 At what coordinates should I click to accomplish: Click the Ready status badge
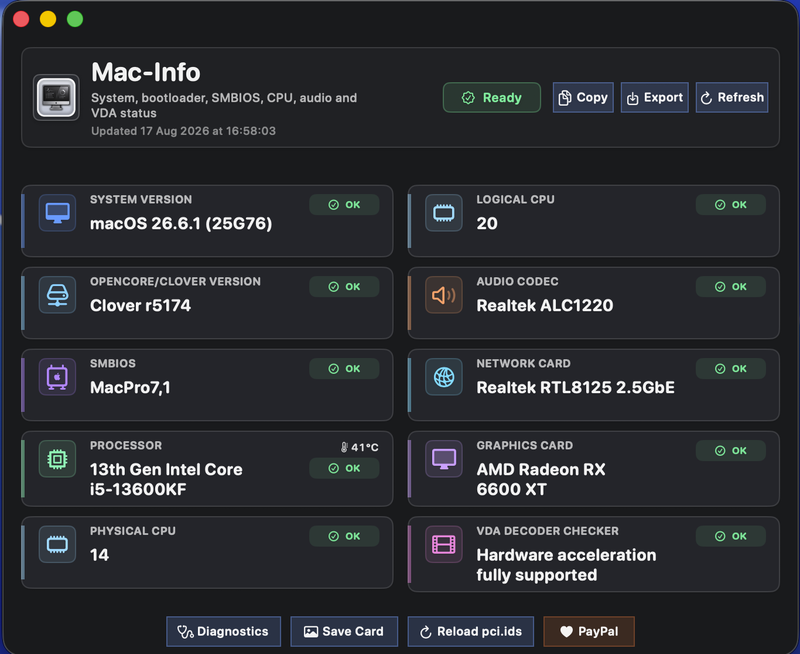[x=492, y=97]
